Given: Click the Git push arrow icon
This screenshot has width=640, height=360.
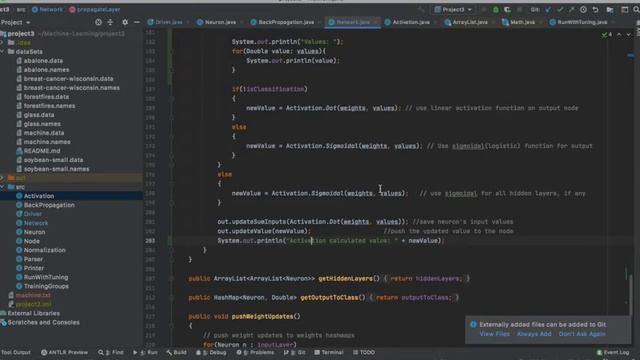Looking at the screenshot, I should click(571, 9).
